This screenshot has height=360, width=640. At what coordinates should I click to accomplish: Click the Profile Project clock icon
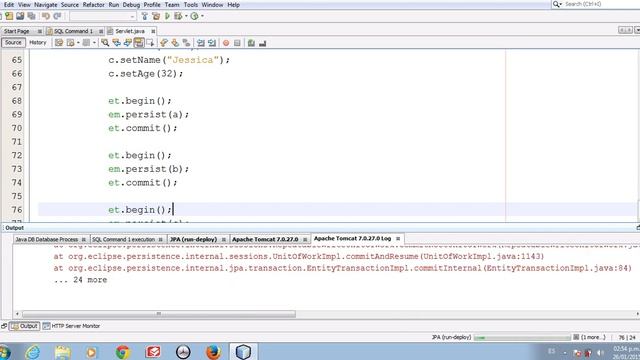[194, 16]
